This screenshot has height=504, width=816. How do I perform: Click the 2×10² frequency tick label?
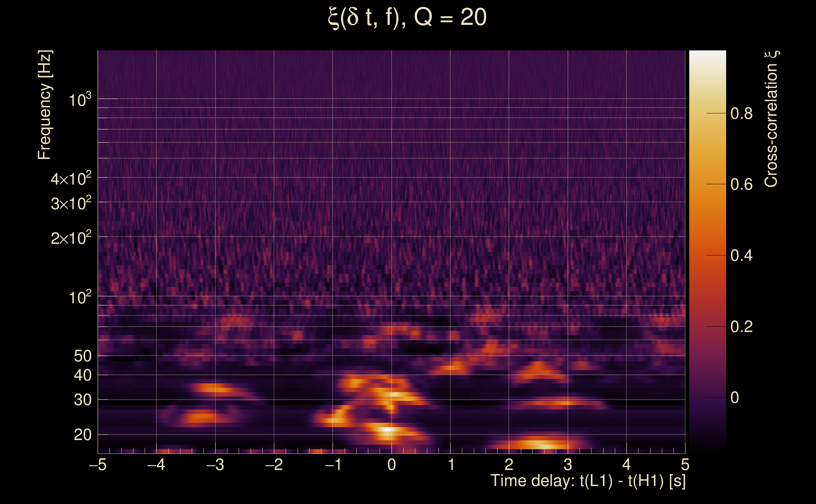[x=71, y=238]
